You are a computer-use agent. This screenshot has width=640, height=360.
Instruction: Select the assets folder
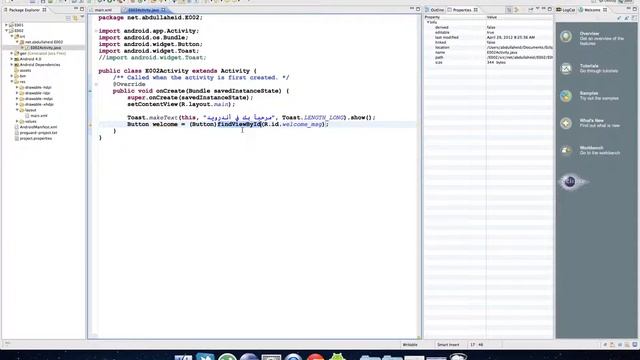click(x=25, y=71)
